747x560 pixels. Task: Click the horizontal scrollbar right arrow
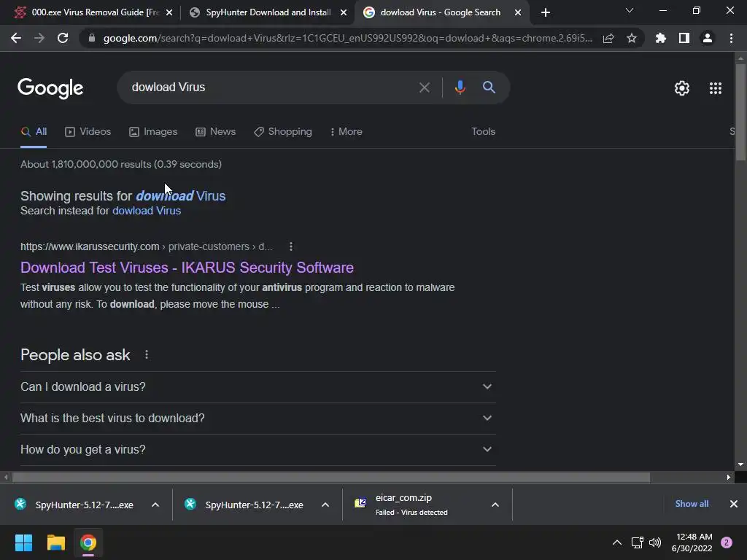(x=729, y=477)
